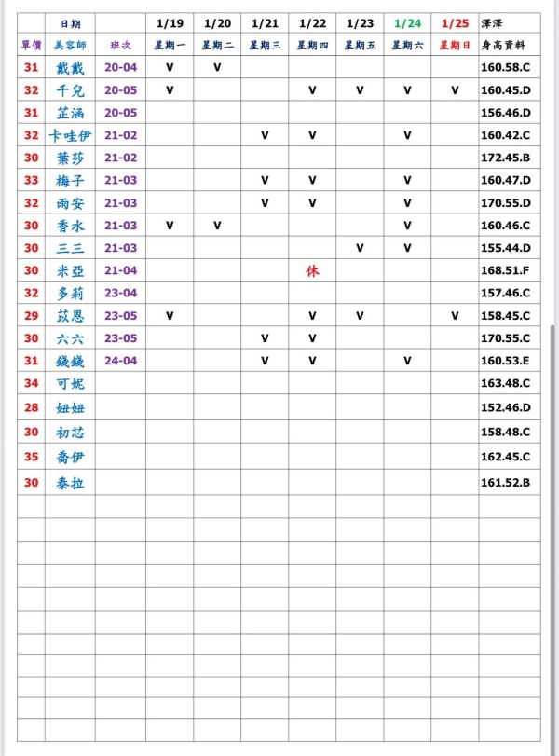Click the red 1/25 date header

coord(455,22)
